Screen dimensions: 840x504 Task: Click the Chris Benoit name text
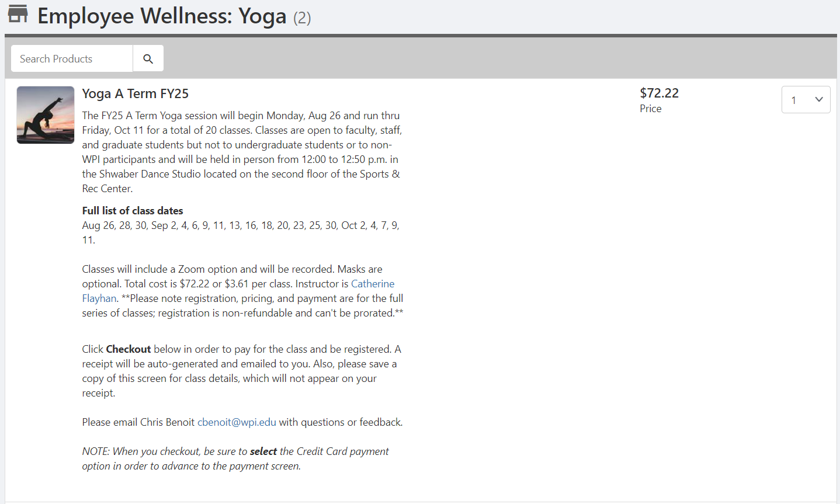[168, 422]
